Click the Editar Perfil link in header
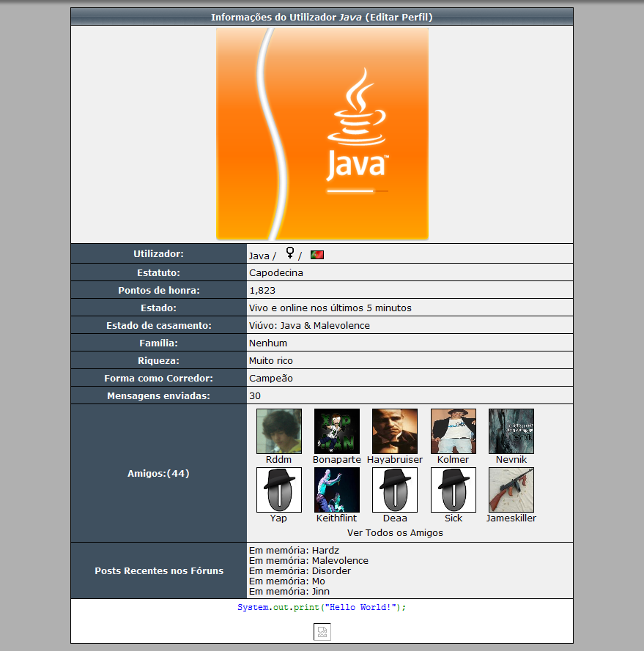The width and height of the screenshot is (644, 651). pos(399,18)
